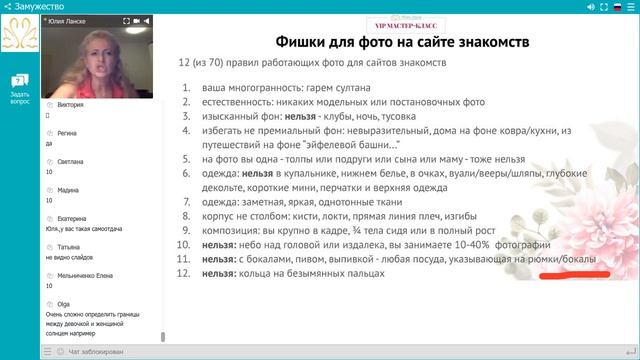Click the chat scrollbar handle
Image resolution: width=640 pixels, height=360 pixels.
[x=163, y=337]
